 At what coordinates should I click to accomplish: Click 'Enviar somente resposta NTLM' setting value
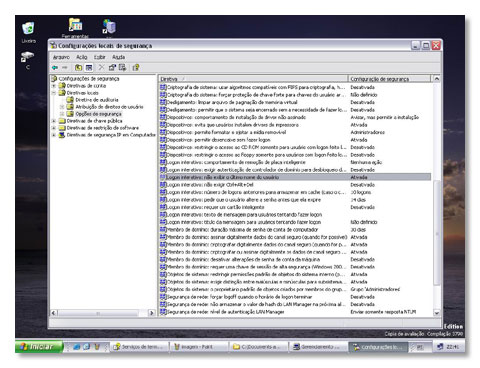pyautogui.click(x=383, y=312)
